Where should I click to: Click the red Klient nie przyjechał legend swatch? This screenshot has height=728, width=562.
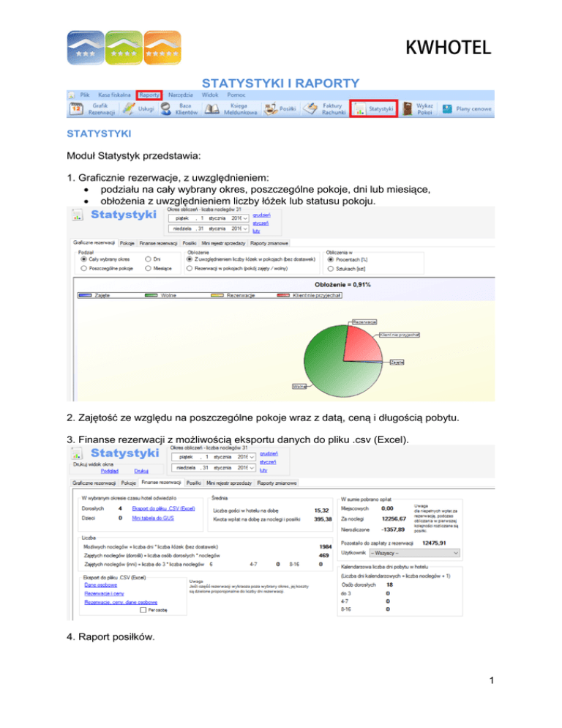[282, 295]
